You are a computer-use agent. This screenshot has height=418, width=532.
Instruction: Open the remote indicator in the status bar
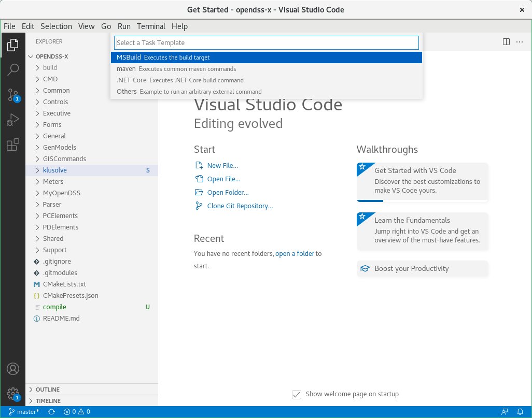click(x=504, y=411)
